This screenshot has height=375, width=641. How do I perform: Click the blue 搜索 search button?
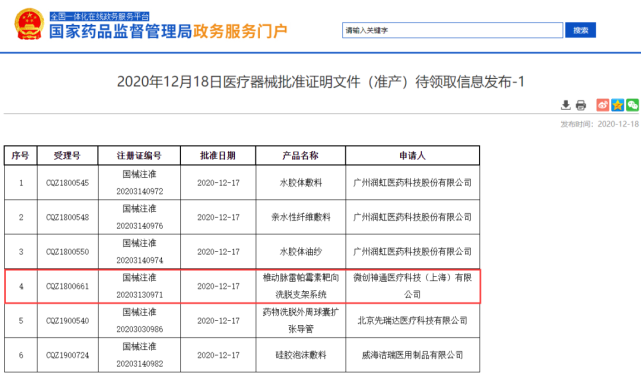pos(580,30)
